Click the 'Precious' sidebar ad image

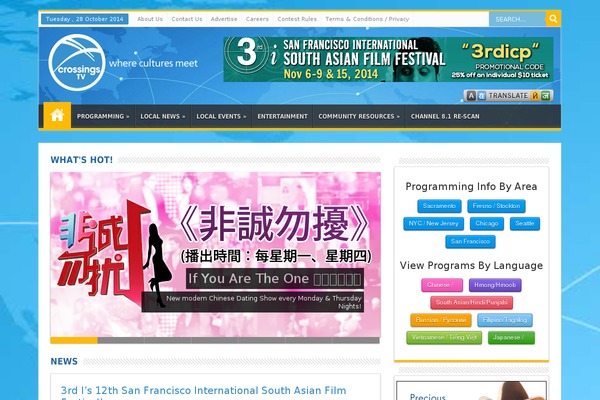tap(471, 390)
